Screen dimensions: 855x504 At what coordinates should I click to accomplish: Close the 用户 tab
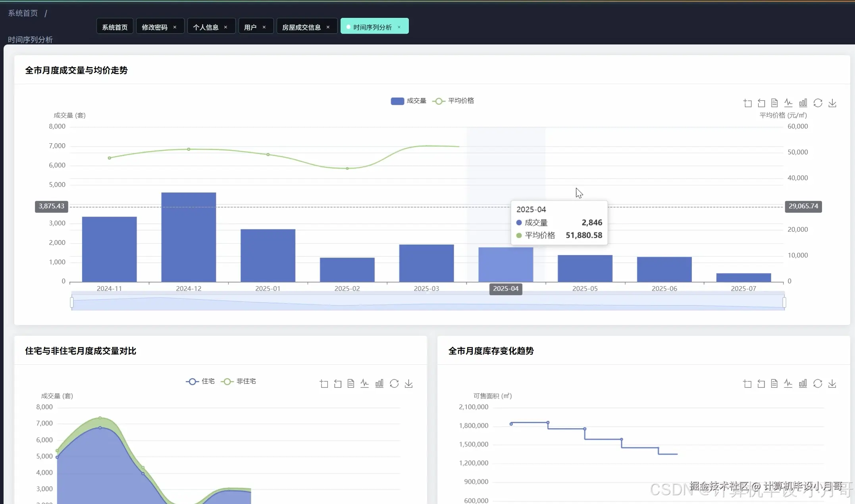click(x=264, y=27)
